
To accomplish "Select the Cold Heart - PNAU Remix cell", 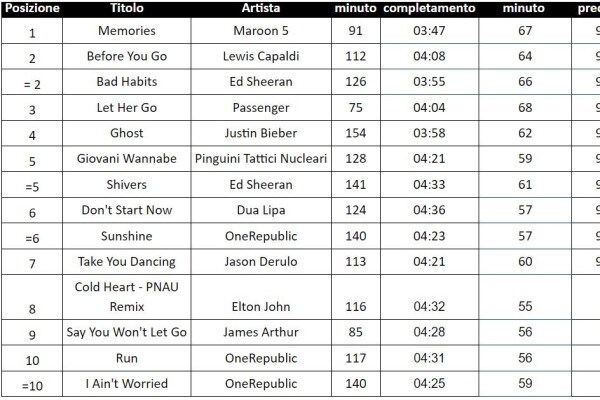I will click(x=126, y=297).
